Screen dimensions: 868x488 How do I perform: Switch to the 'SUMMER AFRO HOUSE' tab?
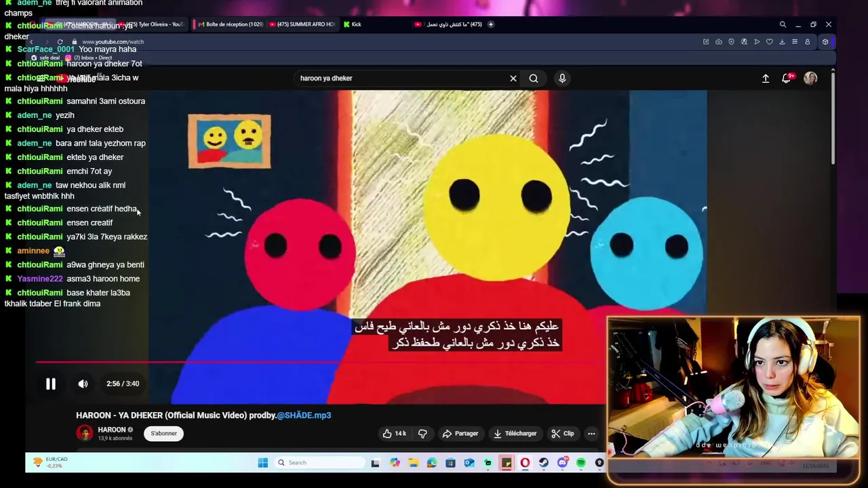click(302, 24)
